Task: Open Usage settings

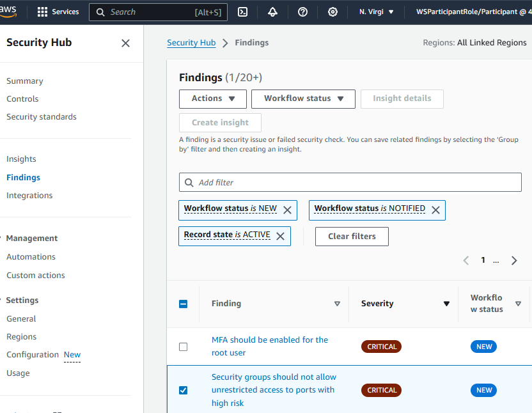Action: (x=18, y=373)
